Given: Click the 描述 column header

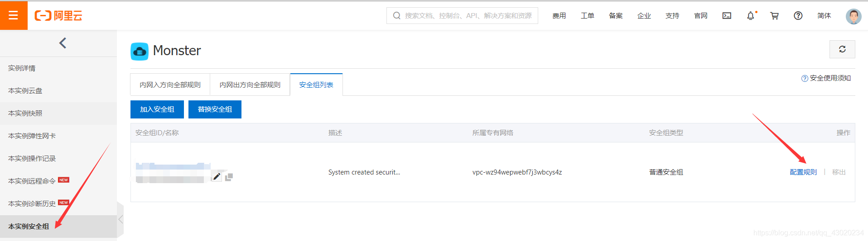Looking at the screenshot, I should coord(335,133).
